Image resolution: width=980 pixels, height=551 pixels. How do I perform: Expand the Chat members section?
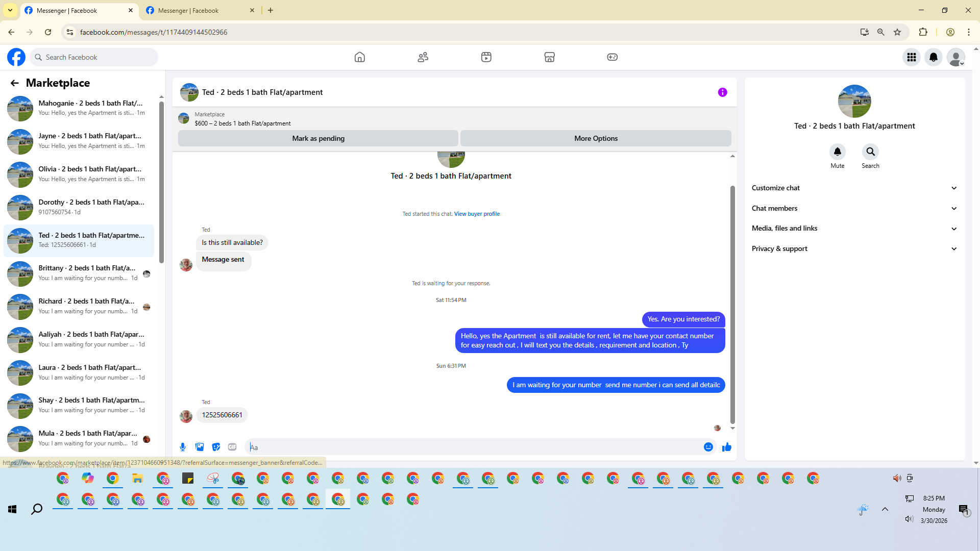[853, 208]
